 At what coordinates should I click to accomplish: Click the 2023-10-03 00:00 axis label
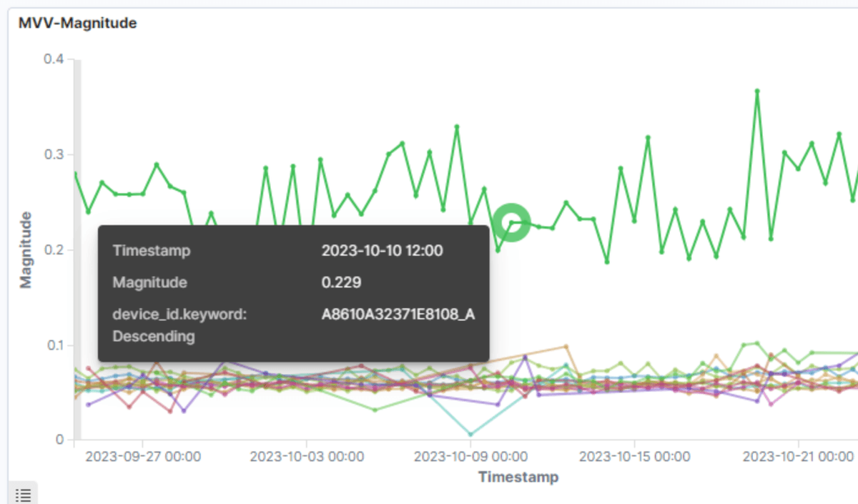click(x=306, y=457)
